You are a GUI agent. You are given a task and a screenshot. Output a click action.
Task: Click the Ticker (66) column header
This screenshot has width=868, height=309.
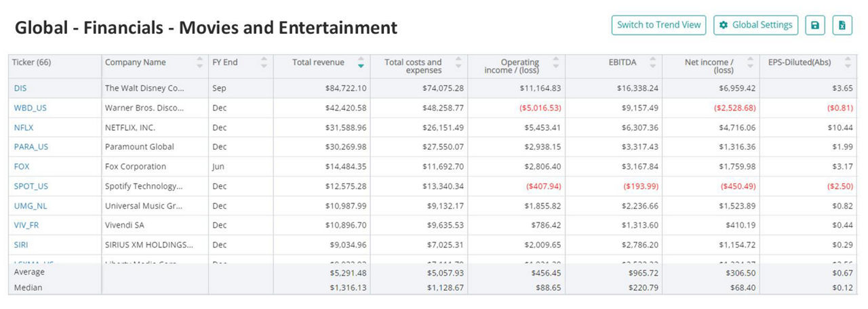(x=32, y=62)
